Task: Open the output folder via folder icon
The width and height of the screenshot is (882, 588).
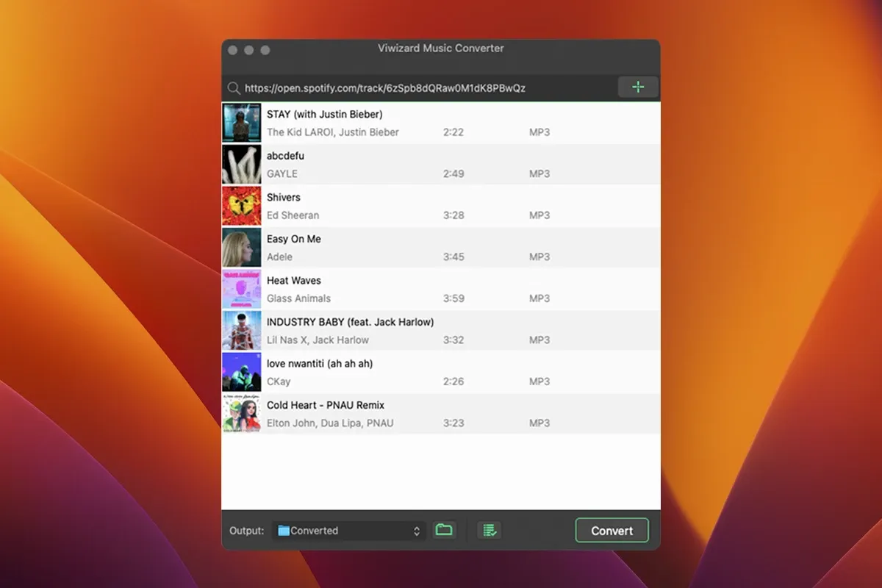Action: (x=444, y=530)
